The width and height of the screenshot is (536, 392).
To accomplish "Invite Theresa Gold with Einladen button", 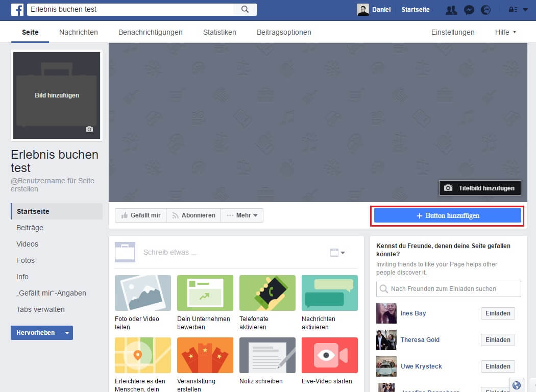I will pos(498,340).
